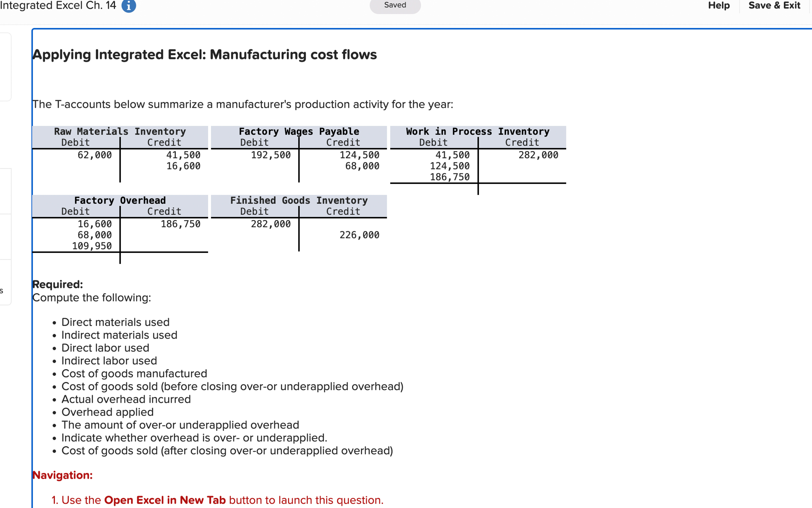Click the Save & Exit button
This screenshot has width=812, height=508.
coord(774,5)
